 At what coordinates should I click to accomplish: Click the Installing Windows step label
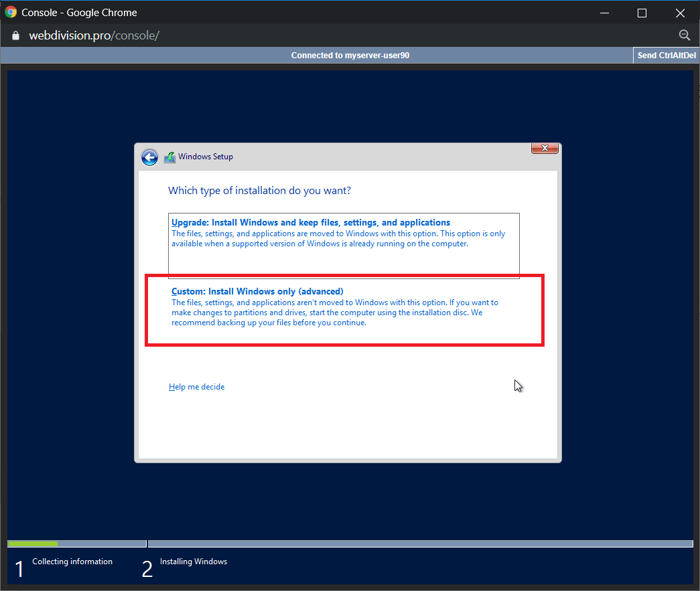point(194,562)
